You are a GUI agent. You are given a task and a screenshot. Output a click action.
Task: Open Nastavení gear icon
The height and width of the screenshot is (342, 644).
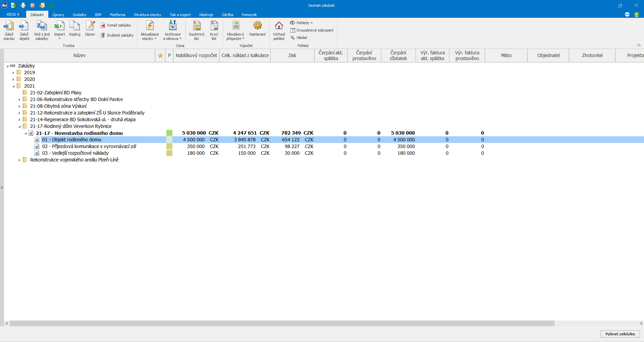(x=257, y=26)
